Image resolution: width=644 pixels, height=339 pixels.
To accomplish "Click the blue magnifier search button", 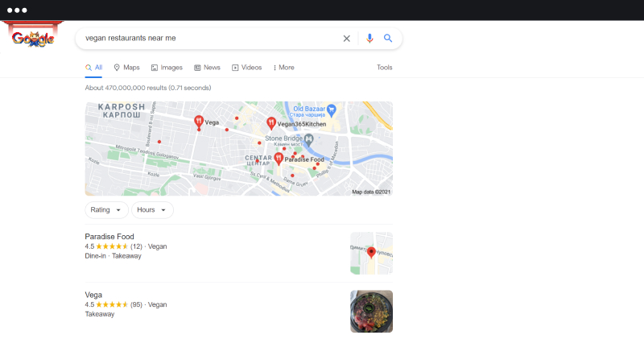I will [x=388, y=38].
